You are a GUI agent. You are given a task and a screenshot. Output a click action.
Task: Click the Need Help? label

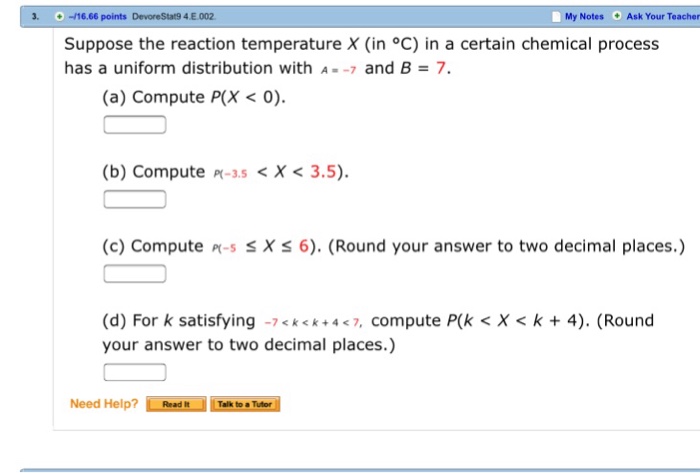point(104,404)
